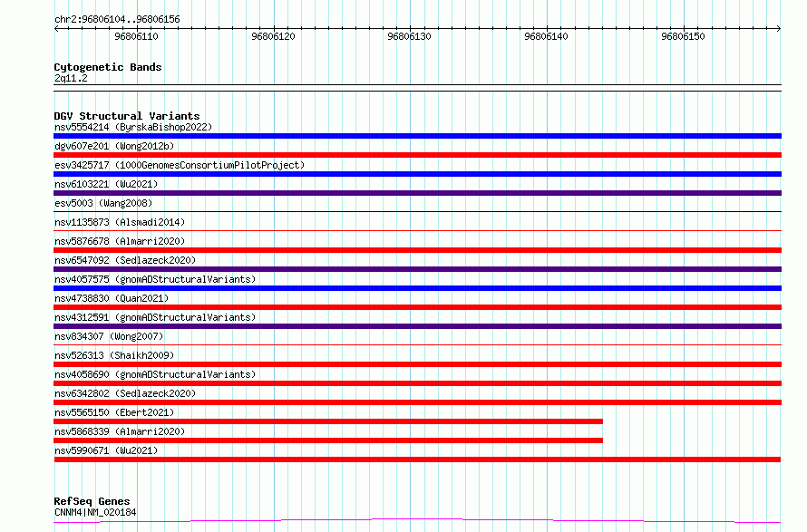Screen dimensions: 807x532
Task: Click the RefSeq Genes track title
Action: tap(92, 501)
